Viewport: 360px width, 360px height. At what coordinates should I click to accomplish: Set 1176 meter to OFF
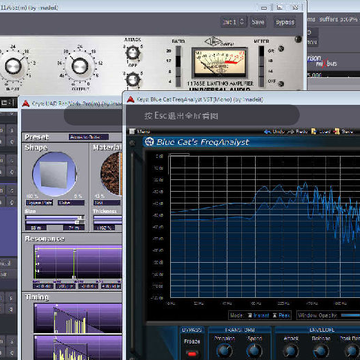click(262, 81)
